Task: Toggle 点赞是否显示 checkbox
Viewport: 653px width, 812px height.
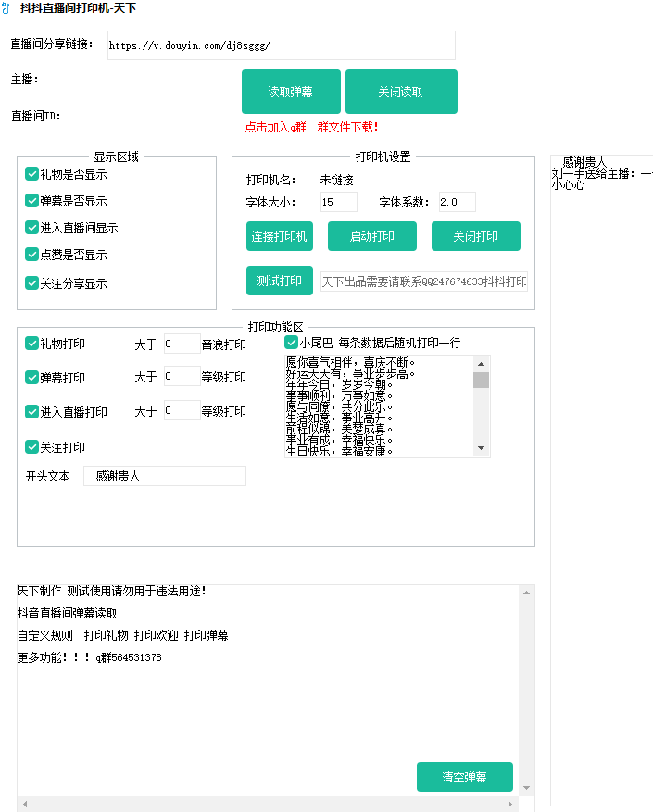Action: (x=31, y=255)
